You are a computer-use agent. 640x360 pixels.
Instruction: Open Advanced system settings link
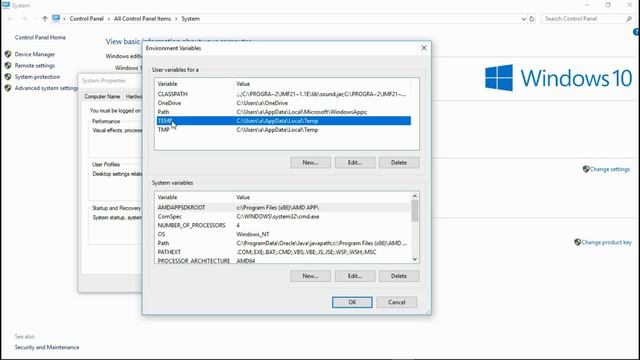[46, 88]
